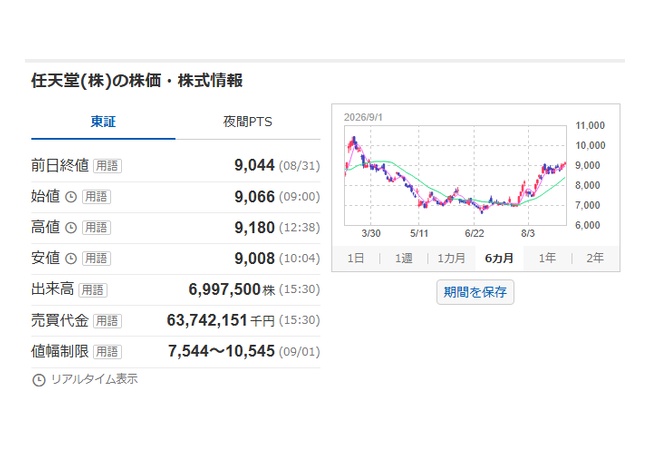Open 用語 glossary link for 出来高
Viewport: 650px width, 450px height.
click(93, 290)
